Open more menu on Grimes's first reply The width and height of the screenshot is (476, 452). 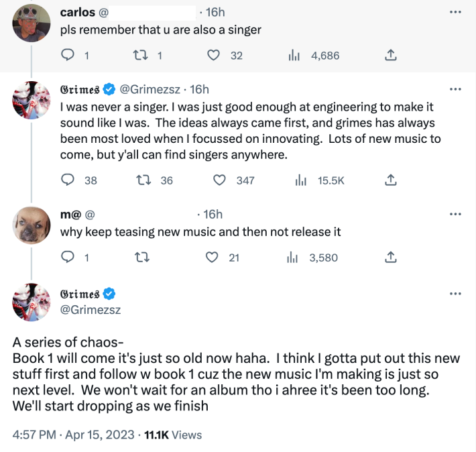click(456, 89)
